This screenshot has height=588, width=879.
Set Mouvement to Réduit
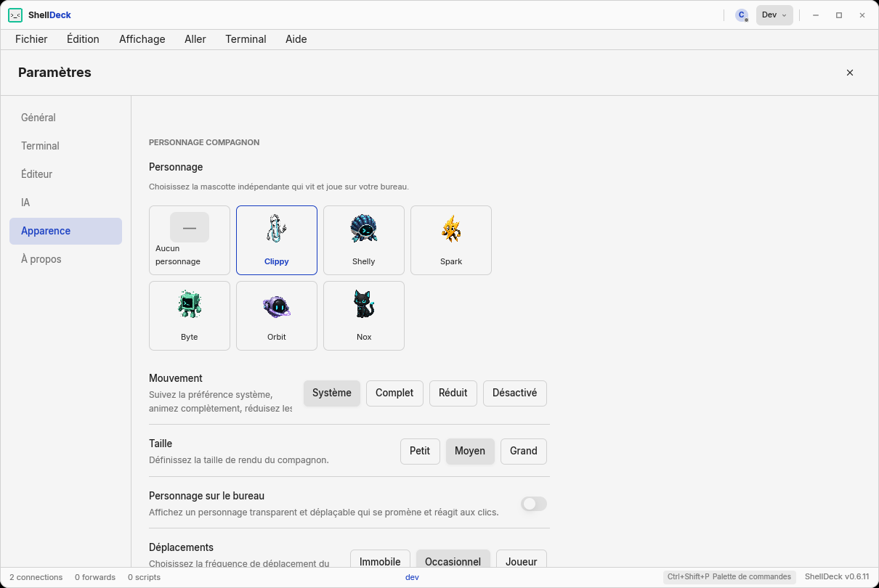[453, 393]
